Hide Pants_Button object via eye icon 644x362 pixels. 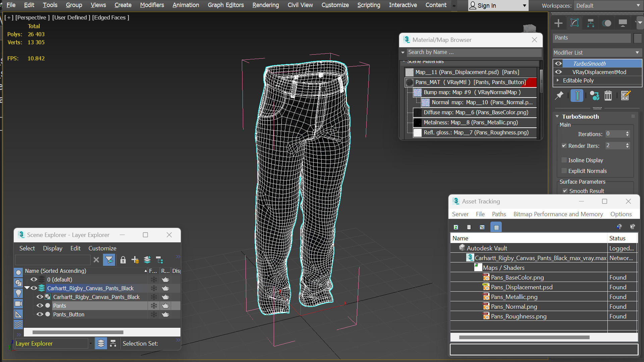click(x=40, y=314)
